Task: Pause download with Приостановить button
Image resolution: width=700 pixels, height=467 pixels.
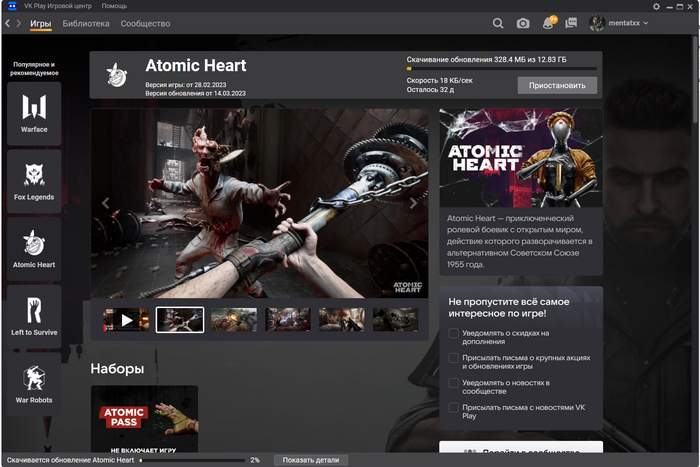Action: click(557, 85)
